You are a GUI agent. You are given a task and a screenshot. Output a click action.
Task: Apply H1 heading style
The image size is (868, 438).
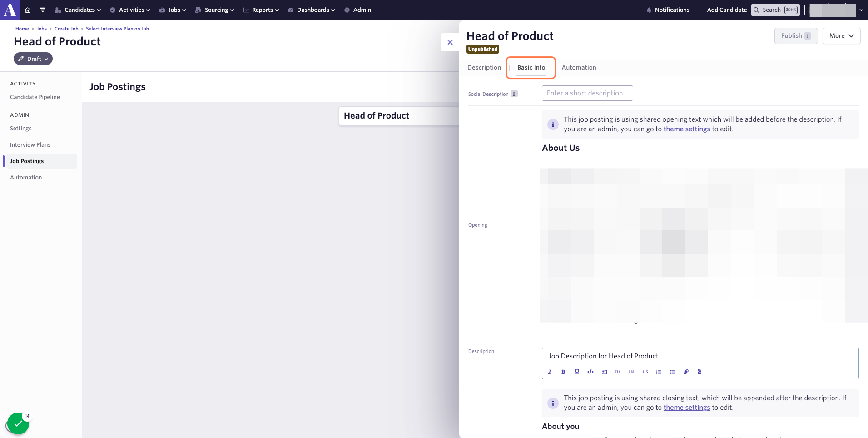pos(618,372)
